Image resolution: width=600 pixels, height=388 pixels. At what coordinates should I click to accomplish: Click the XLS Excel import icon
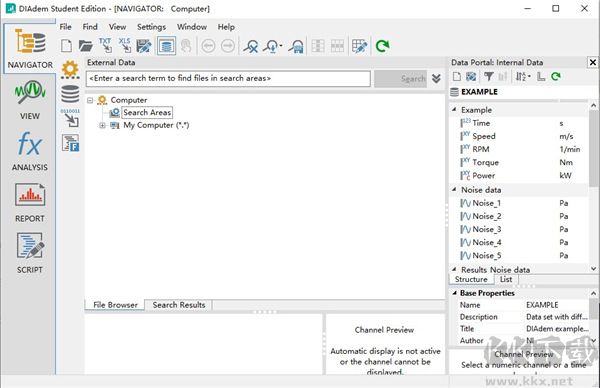(x=124, y=46)
